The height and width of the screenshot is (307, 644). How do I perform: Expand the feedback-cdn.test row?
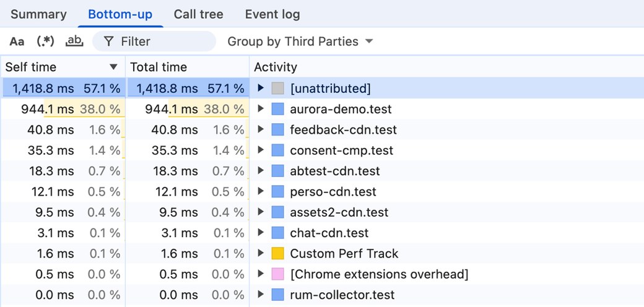tap(261, 129)
